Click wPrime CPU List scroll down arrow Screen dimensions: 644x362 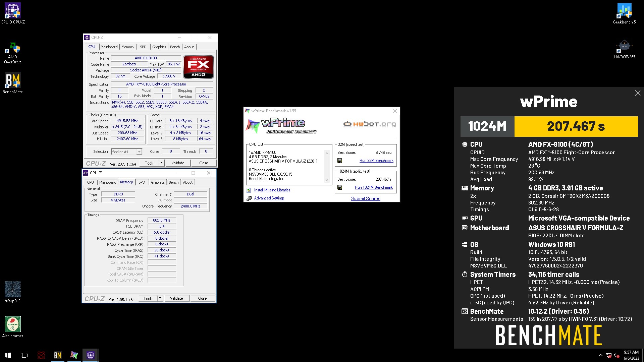[327, 180]
